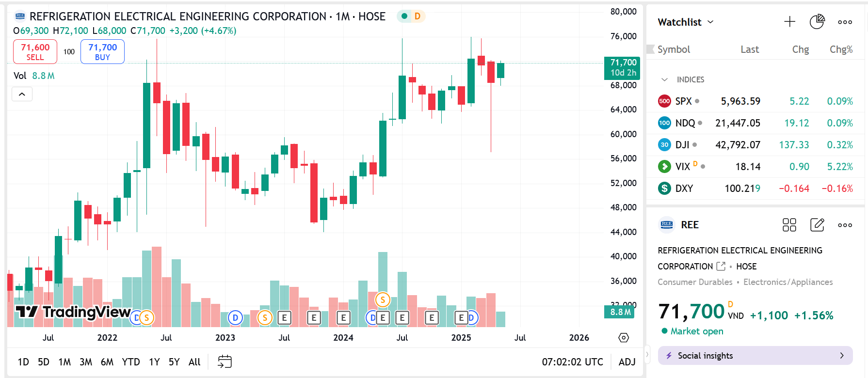The image size is (868, 378).
Task: Click the 71,600 SELL button
Action: pos(35,52)
